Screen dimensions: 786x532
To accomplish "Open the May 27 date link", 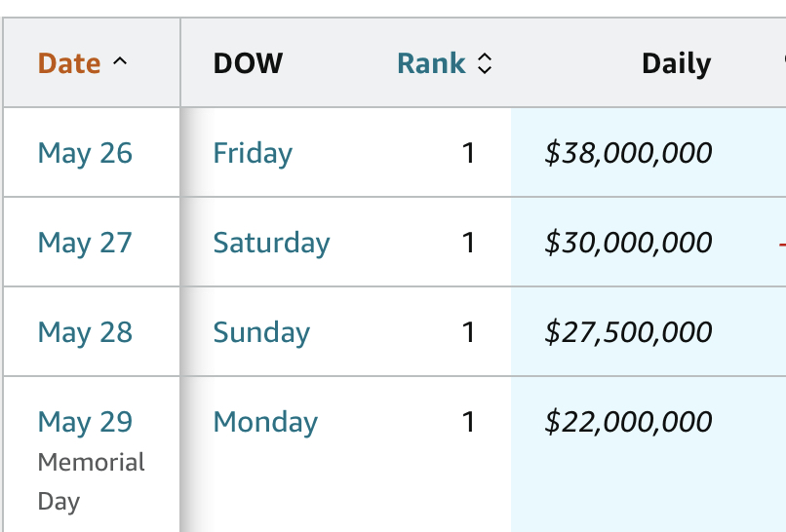I will point(85,243).
